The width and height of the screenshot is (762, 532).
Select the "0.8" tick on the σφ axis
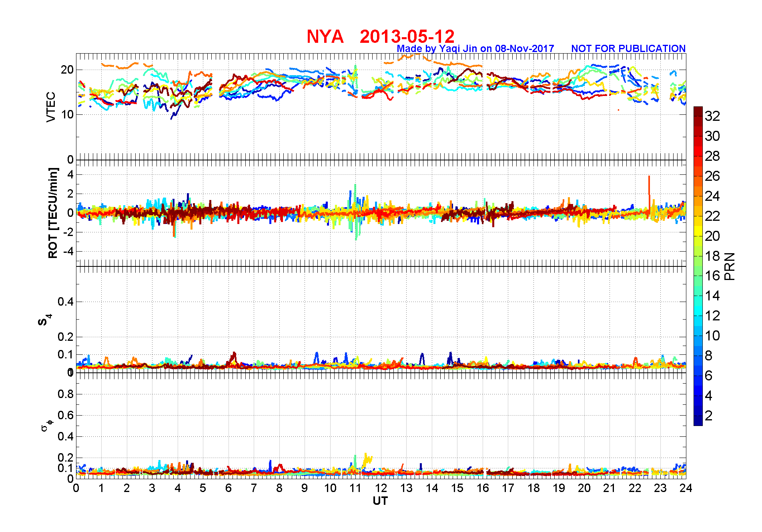[x=66, y=394]
